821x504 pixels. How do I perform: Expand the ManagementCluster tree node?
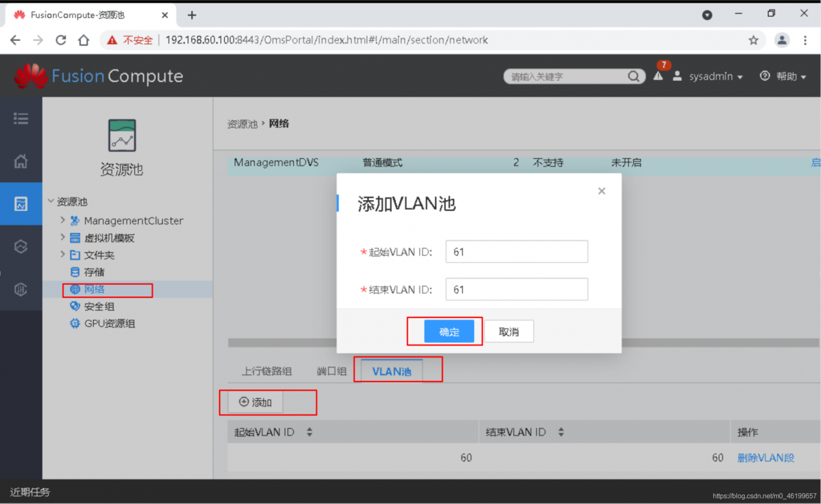pyautogui.click(x=62, y=220)
